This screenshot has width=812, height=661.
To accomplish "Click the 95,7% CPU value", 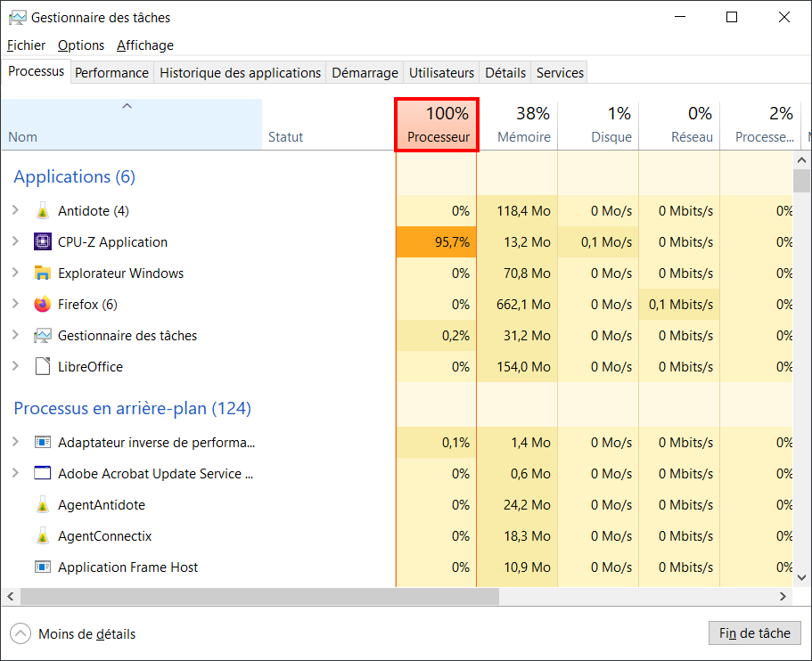I will [x=452, y=241].
